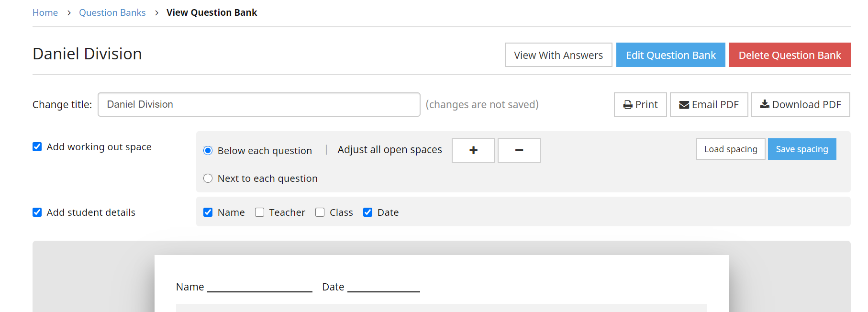This screenshot has width=868, height=312.
Task: Click Save spacing button
Action: pyautogui.click(x=801, y=149)
